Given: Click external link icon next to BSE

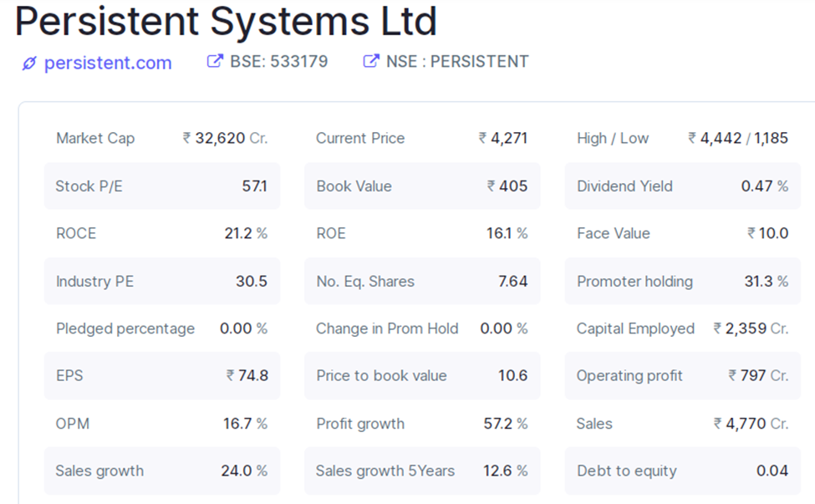Looking at the screenshot, I should click(x=215, y=61).
